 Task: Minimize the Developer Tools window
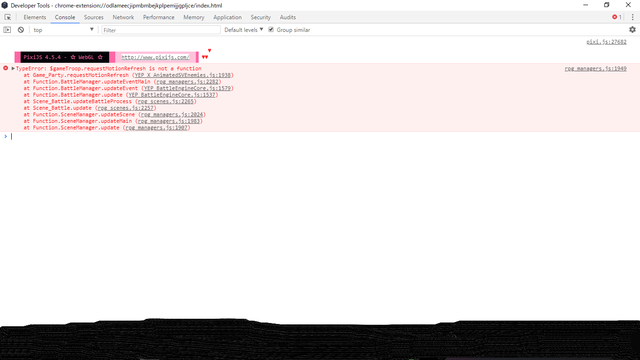586,5
